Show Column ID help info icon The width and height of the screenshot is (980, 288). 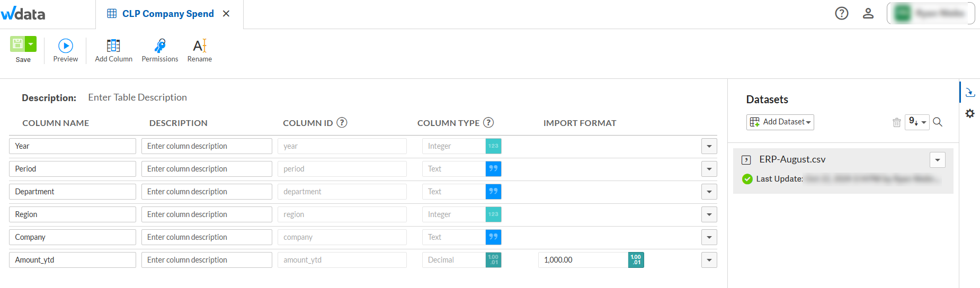coord(342,123)
